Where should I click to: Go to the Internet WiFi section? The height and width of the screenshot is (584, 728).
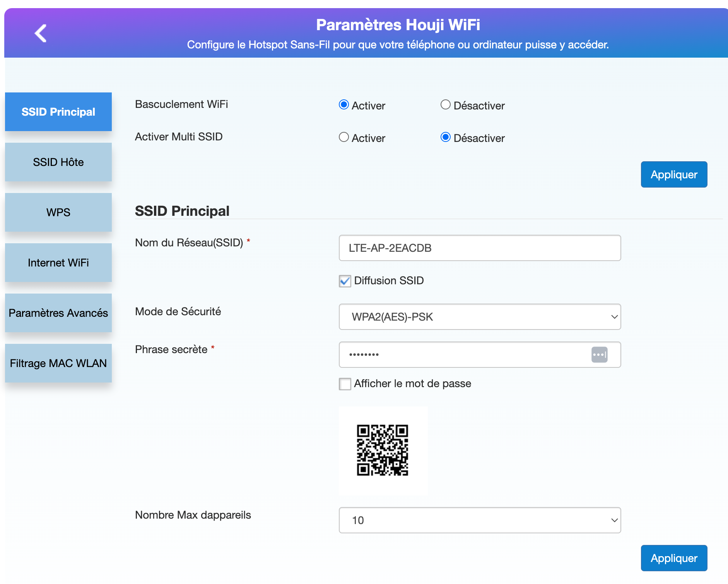[58, 263]
